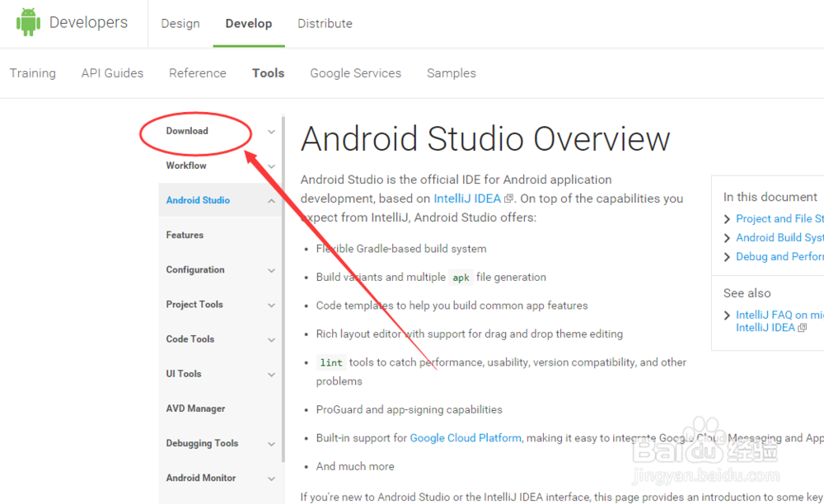Viewport: 824px width, 504px height.
Task: Open Workflow in the sidebar
Action: click(x=186, y=166)
